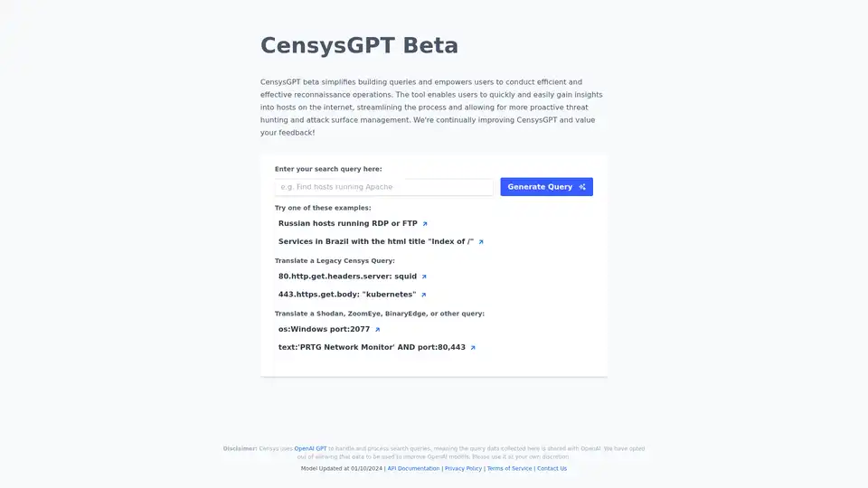Choose the 80.http.get.headers.server: squid legacy query
The height and width of the screenshot is (488, 868).
click(347, 277)
